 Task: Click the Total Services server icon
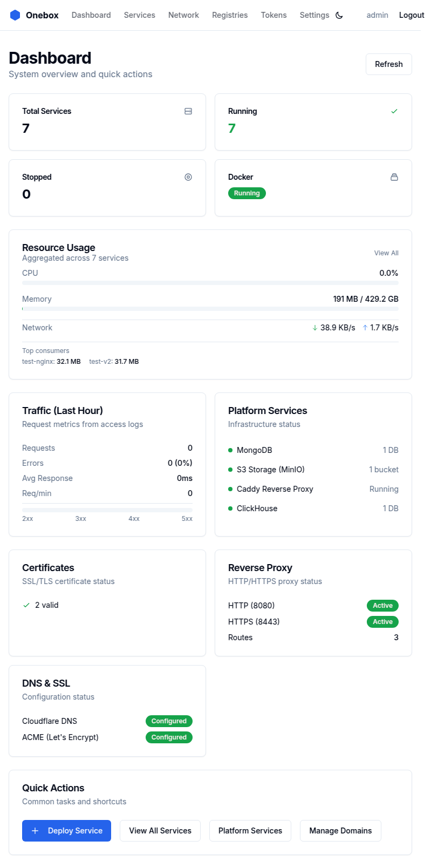pos(188,111)
